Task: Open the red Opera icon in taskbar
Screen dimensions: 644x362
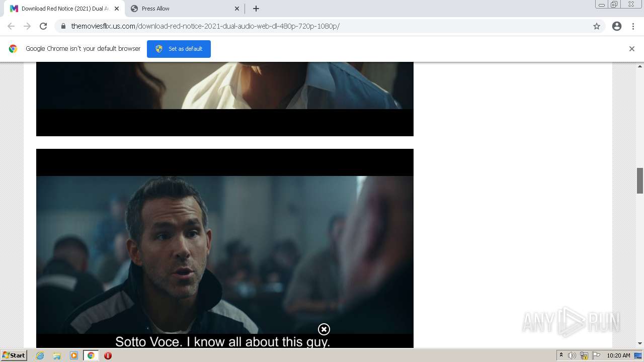Action: tap(108, 355)
